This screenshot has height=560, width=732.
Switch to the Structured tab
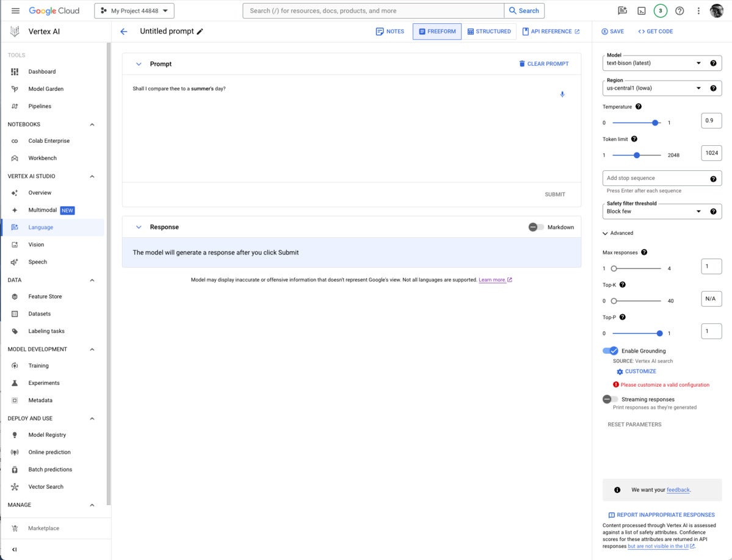[x=489, y=31]
